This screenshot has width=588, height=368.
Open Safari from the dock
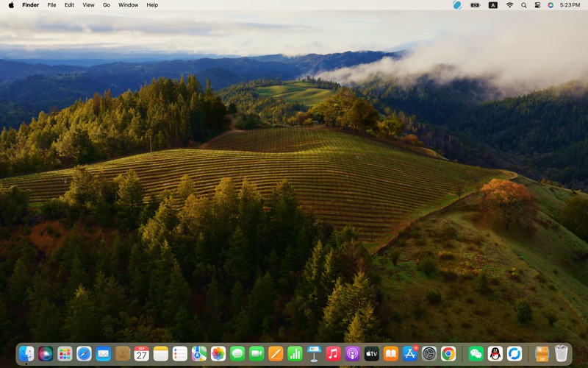(84, 354)
